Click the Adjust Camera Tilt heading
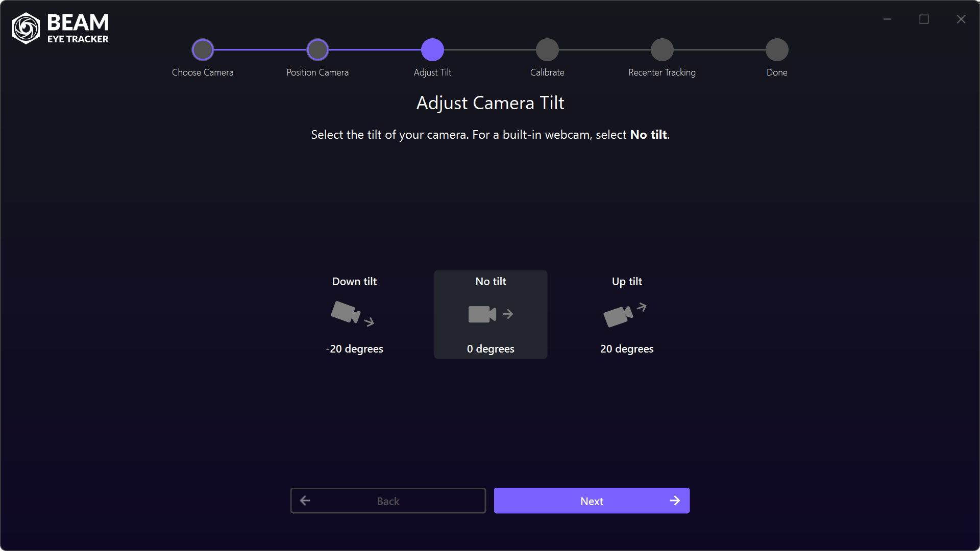 click(x=490, y=103)
